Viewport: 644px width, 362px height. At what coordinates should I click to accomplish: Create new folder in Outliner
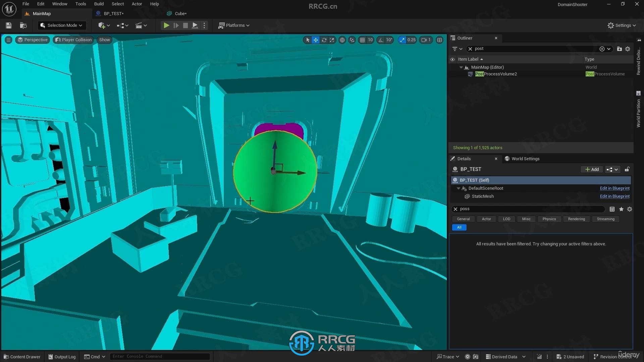tap(619, 49)
